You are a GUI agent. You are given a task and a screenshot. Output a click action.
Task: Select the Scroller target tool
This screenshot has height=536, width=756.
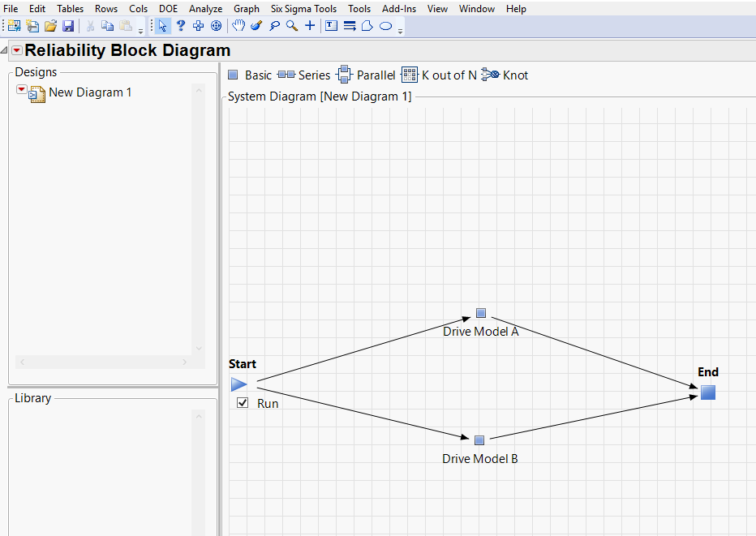217,26
